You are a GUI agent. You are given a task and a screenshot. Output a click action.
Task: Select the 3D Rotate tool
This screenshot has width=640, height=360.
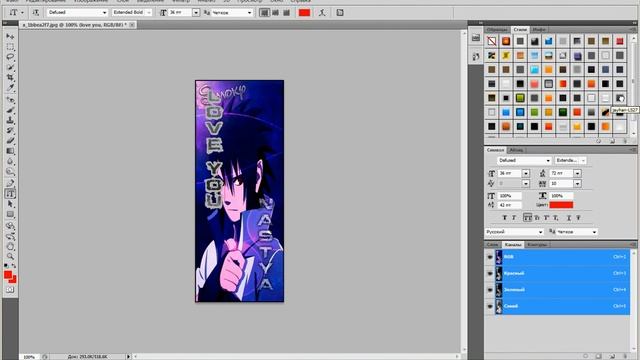coord(10,226)
